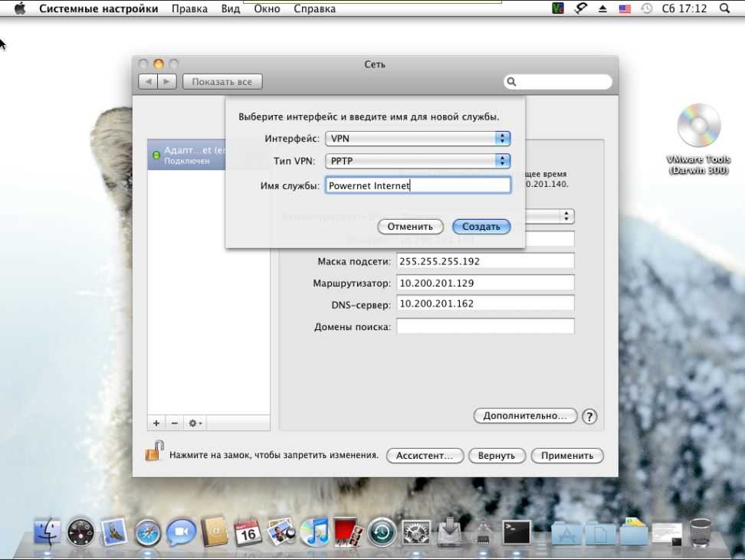This screenshot has width=745, height=560.
Task: Select the Адапт…et Подключен service
Action: [x=186, y=155]
